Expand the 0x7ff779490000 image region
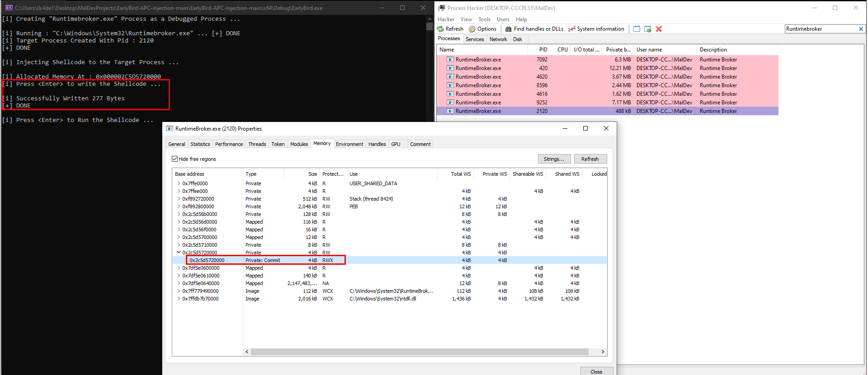The height and width of the screenshot is (375, 868). pyautogui.click(x=179, y=291)
